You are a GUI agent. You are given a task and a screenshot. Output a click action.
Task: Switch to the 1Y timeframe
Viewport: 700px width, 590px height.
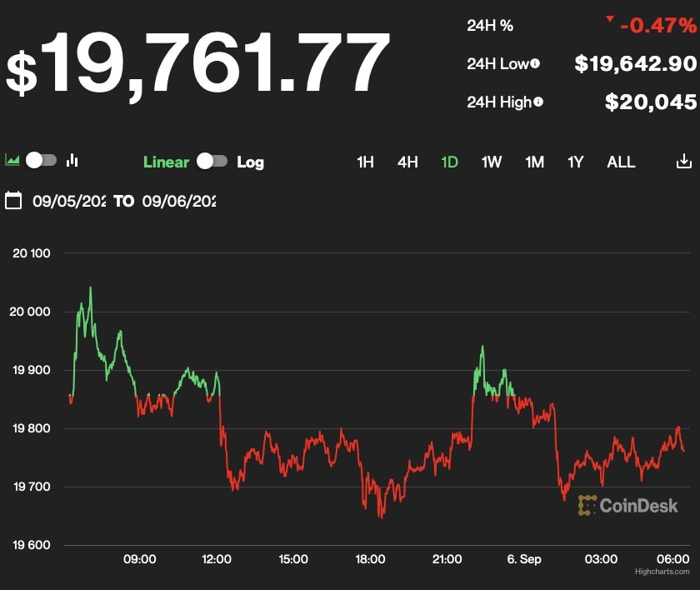pos(576,162)
